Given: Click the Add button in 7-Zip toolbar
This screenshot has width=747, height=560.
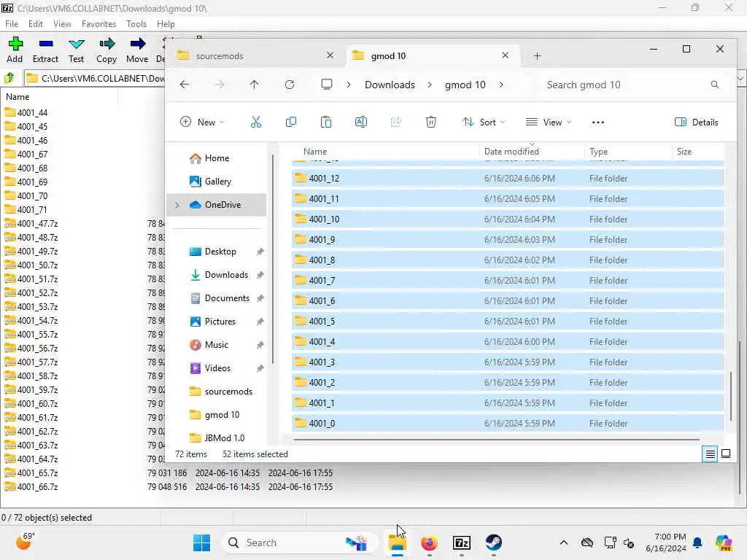Looking at the screenshot, I should pyautogui.click(x=15, y=50).
